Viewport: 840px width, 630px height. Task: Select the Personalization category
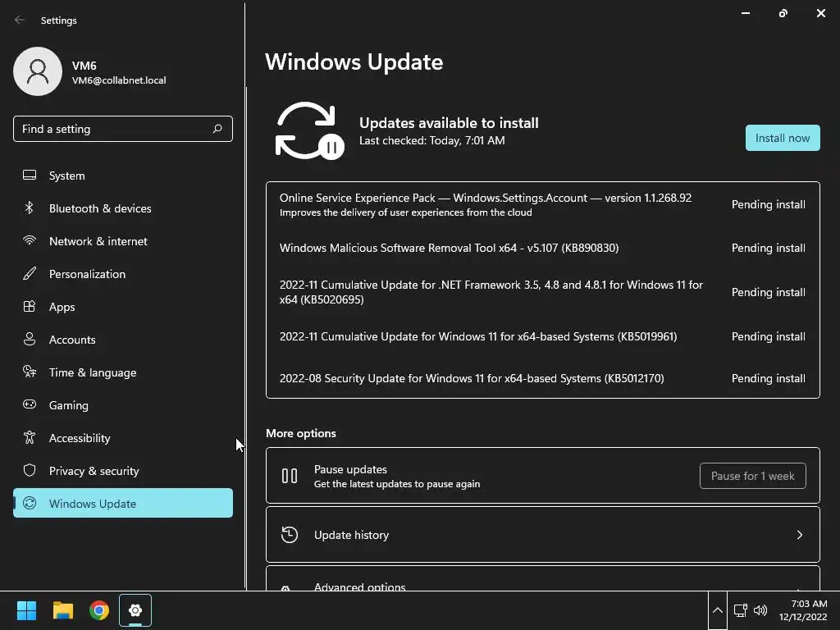coord(123,273)
